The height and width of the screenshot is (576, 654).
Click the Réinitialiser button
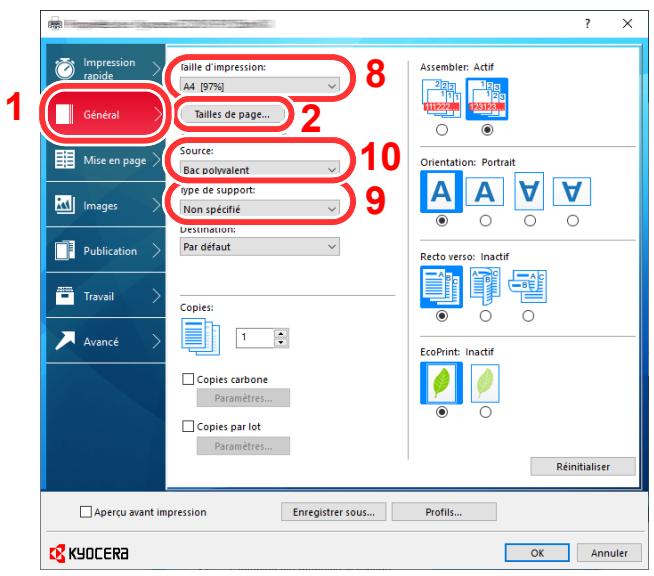(583, 466)
